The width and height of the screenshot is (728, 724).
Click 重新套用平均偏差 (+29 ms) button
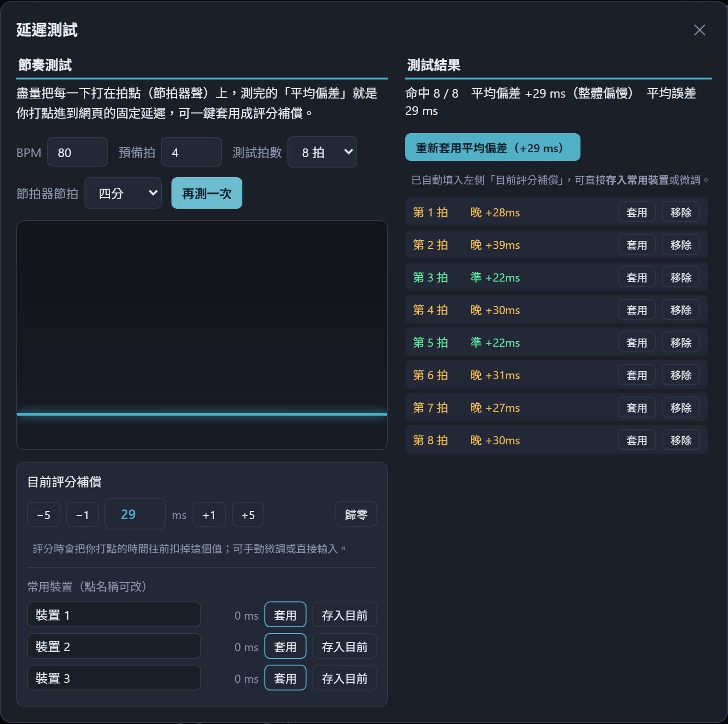(x=493, y=147)
